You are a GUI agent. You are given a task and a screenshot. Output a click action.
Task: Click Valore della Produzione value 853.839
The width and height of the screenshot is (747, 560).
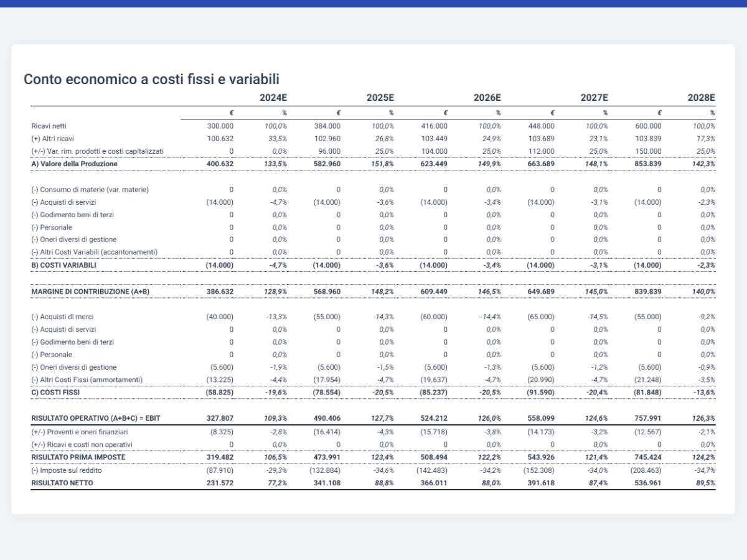coord(648,164)
